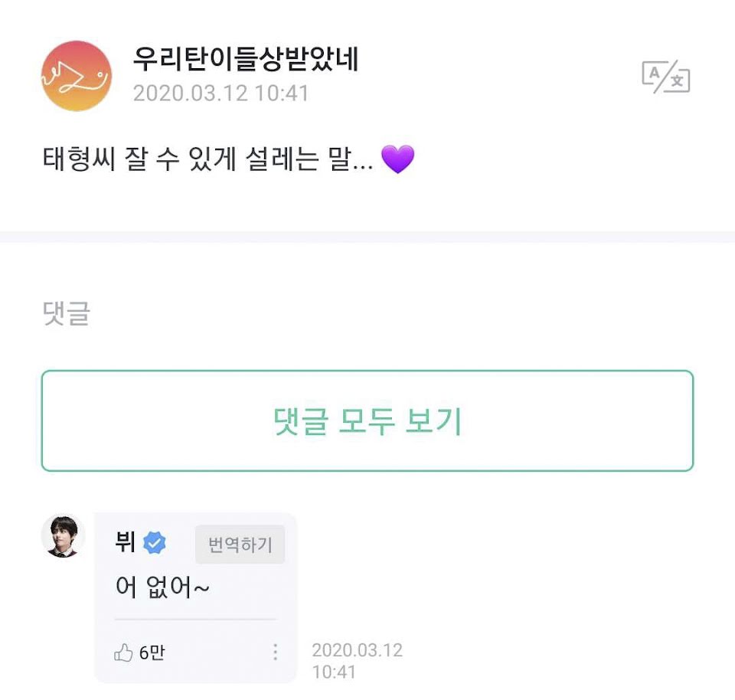Tap the post timestamp 2020.03.12 10:41 under the username
Viewport: 735px width, 700px height.
point(220,94)
